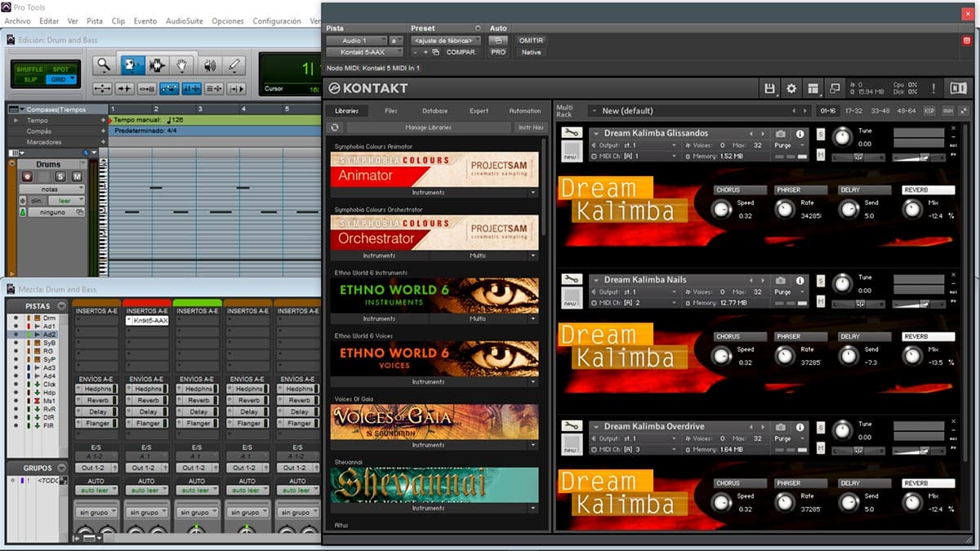Viewport: 980px width, 551px height.
Task: Select the Zoomer tool in Pro Tools
Action: tap(104, 65)
